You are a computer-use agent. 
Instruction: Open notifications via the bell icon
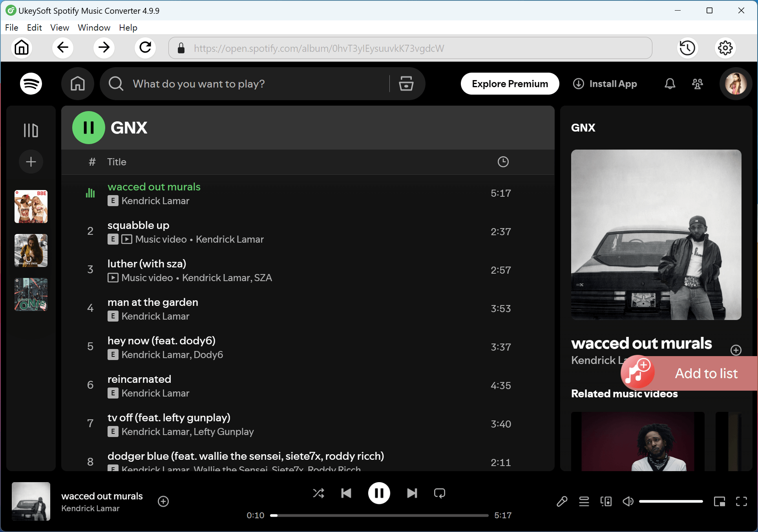point(670,84)
